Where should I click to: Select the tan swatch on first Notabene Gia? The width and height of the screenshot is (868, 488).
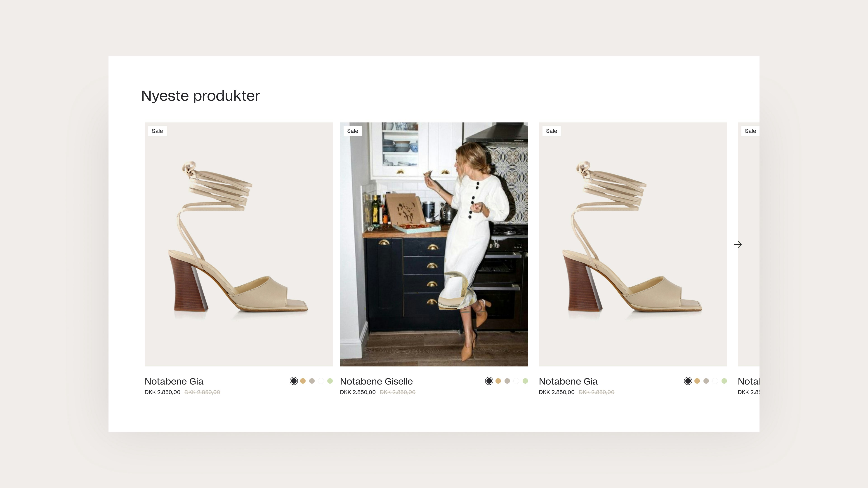tap(303, 381)
